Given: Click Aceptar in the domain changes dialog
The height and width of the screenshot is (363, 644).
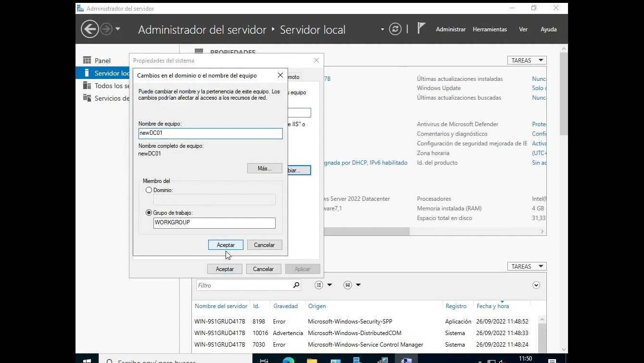Looking at the screenshot, I should tap(226, 245).
